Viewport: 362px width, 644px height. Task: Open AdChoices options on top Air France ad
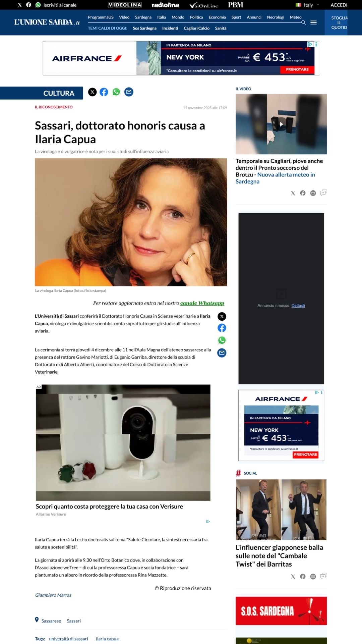point(316,44)
